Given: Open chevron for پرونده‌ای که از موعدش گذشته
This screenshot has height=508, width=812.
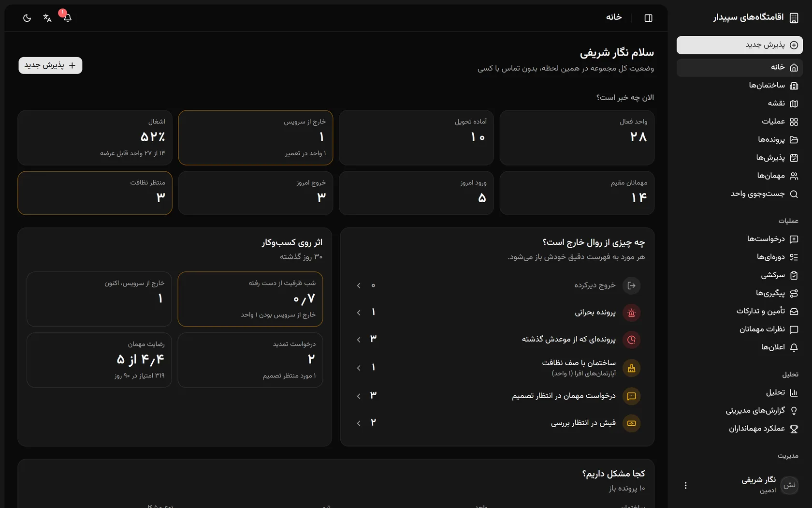Looking at the screenshot, I should (359, 340).
